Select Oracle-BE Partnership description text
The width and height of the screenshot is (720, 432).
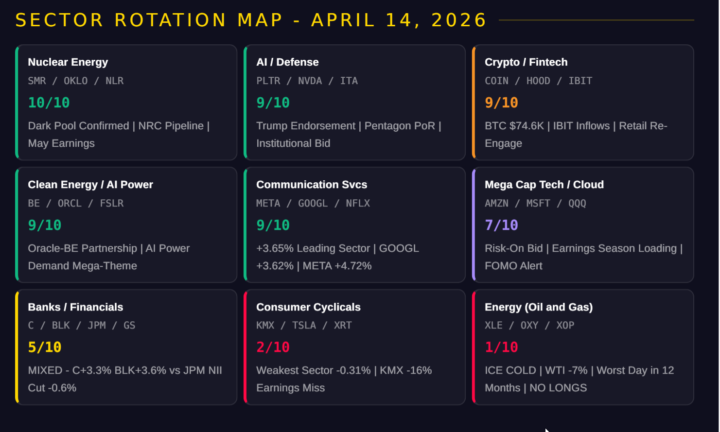109,257
